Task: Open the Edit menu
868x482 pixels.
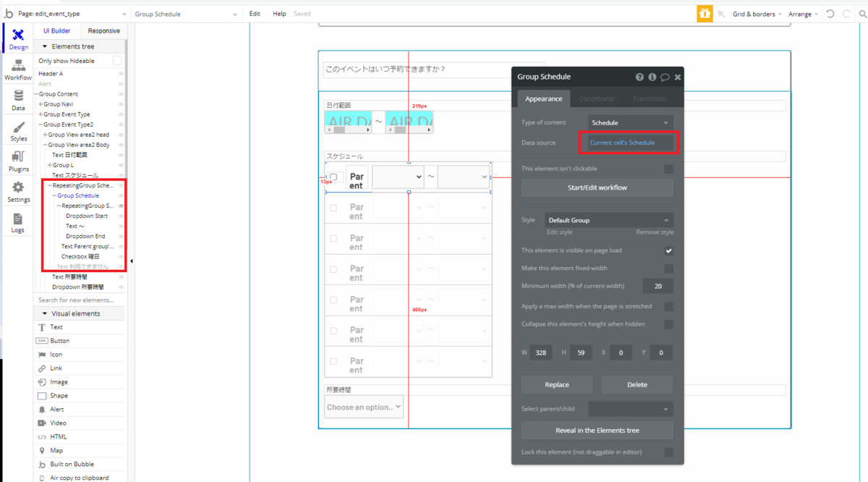Action: tap(255, 14)
